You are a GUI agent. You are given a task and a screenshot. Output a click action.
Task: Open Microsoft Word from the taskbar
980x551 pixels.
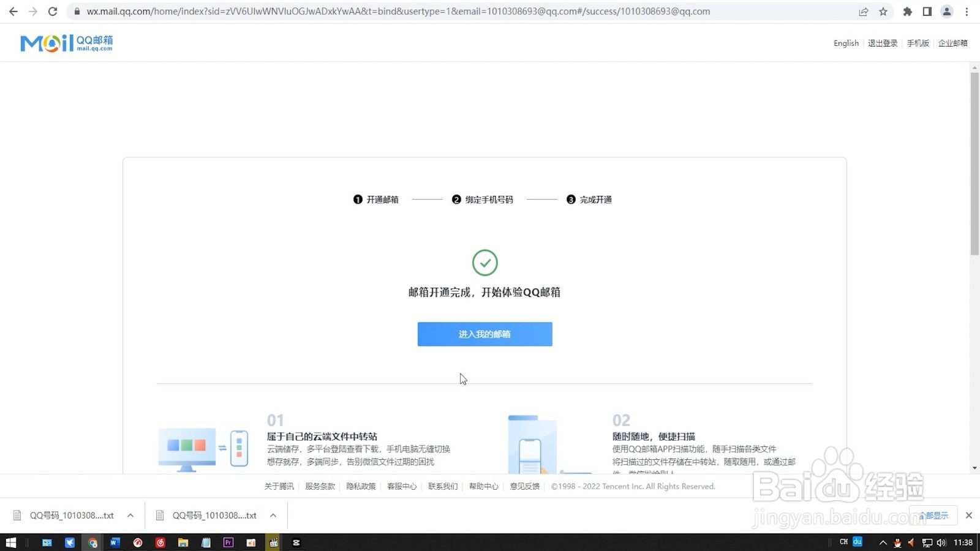coord(115,542)
